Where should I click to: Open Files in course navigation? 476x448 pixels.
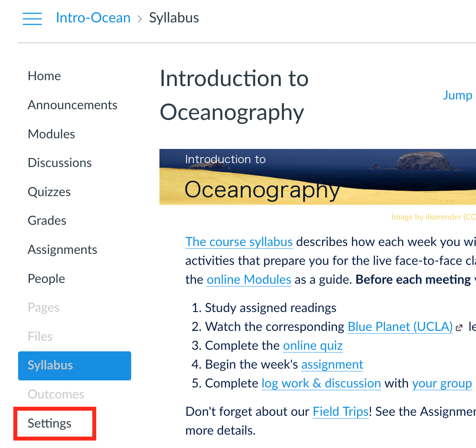point(40,336)
